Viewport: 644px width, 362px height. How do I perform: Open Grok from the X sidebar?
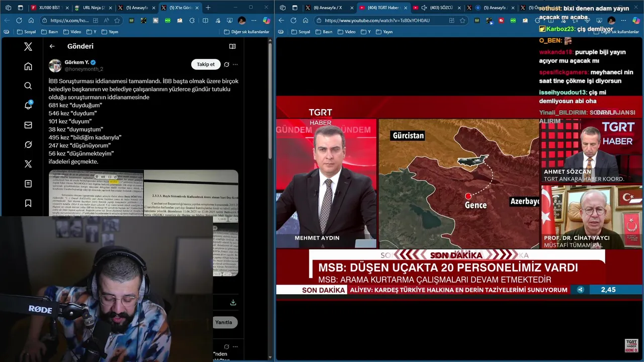pyautogui.click(x=28, y=144)
